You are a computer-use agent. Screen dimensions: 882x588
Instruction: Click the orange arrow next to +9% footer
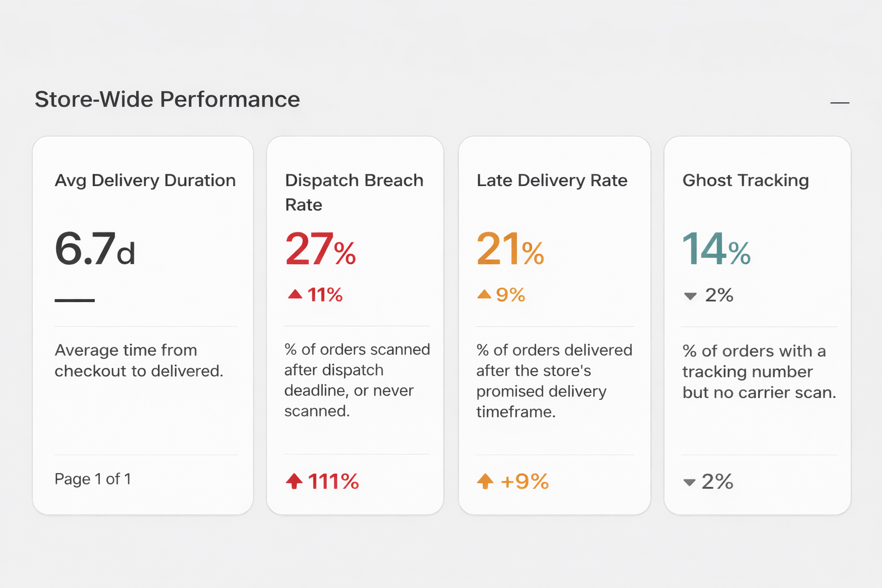tap(486, 481)
